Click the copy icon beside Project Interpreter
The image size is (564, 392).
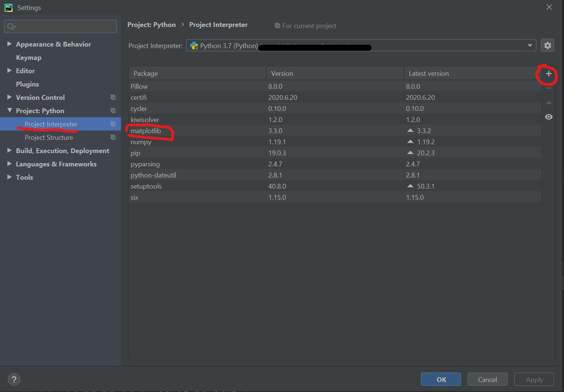click(x=113, y=124)
